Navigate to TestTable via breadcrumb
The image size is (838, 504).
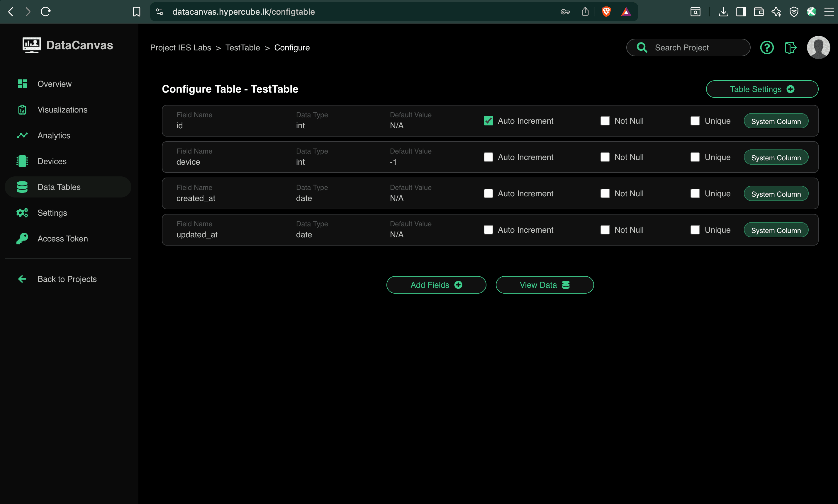point(242,47)
